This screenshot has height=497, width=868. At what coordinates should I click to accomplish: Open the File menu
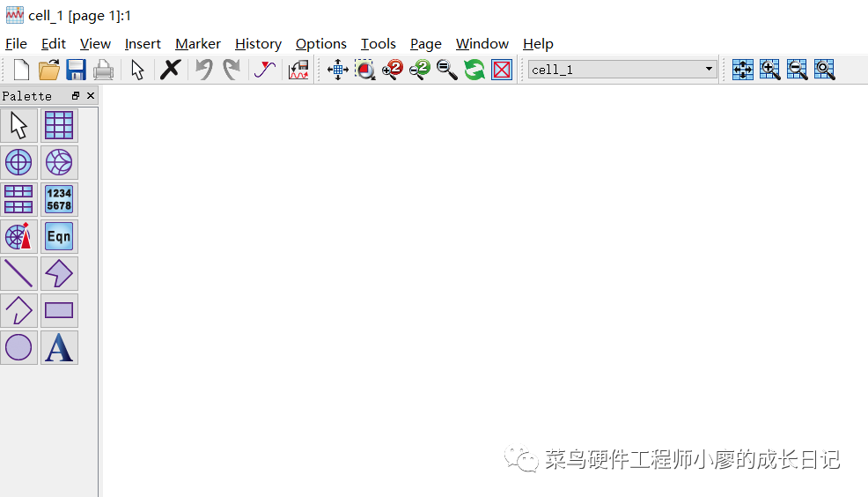16,44
